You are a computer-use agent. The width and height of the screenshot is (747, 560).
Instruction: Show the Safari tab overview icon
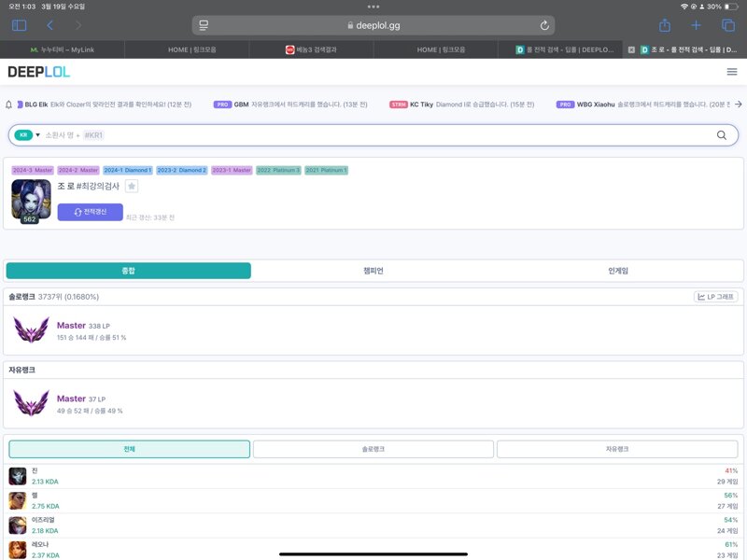728,25
